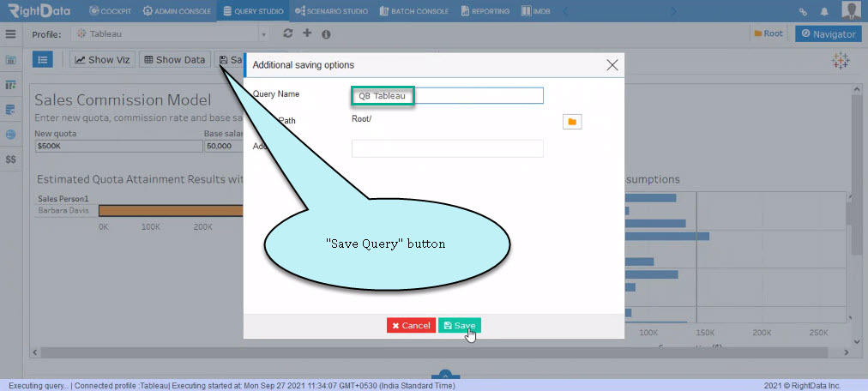The image size is (868, 391).
Task: Click the red Cancel button
Action: (411, 325)
